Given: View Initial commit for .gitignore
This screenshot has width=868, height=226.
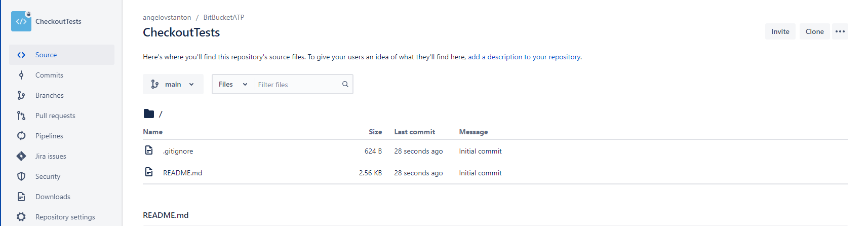Looking at the screenshot, I should coord(480,151).
